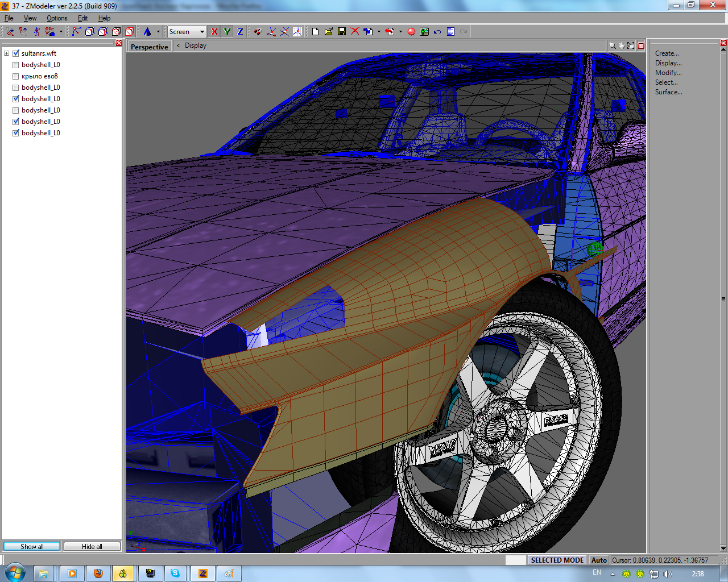
Task: Open the Options menu
Action: (57, 18)
